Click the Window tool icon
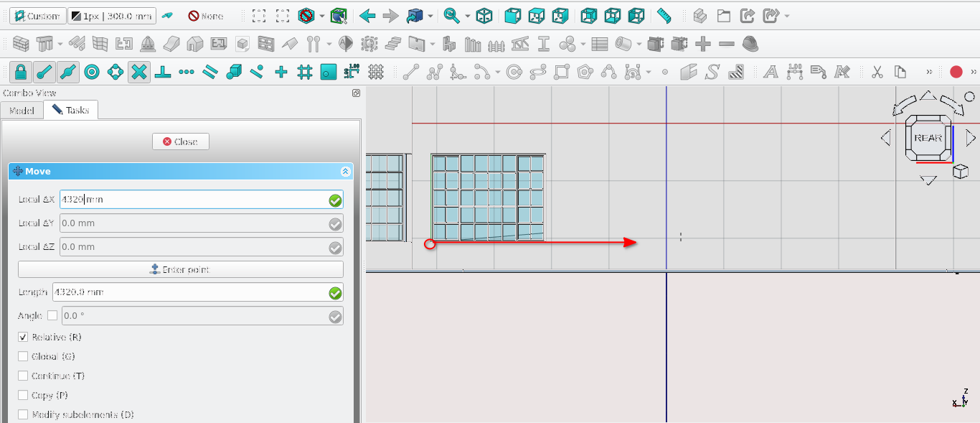980x423 pixels. point(266,44)
